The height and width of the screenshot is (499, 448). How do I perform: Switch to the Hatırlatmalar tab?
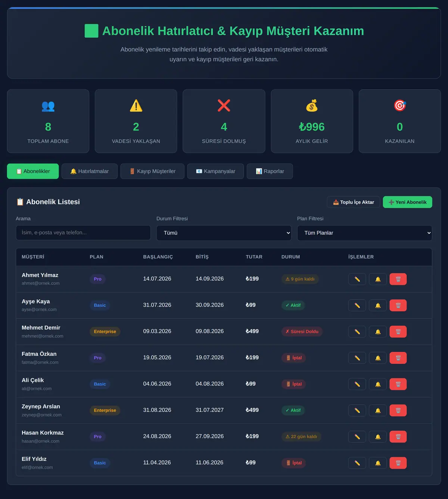click(x=90, y=171)
